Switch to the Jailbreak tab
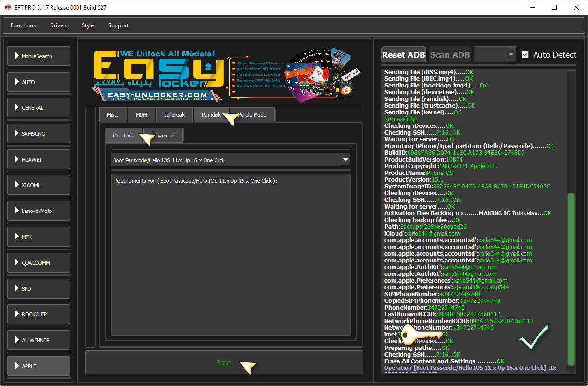This screenshot has width=588, height=386. (x=175, y=115)
